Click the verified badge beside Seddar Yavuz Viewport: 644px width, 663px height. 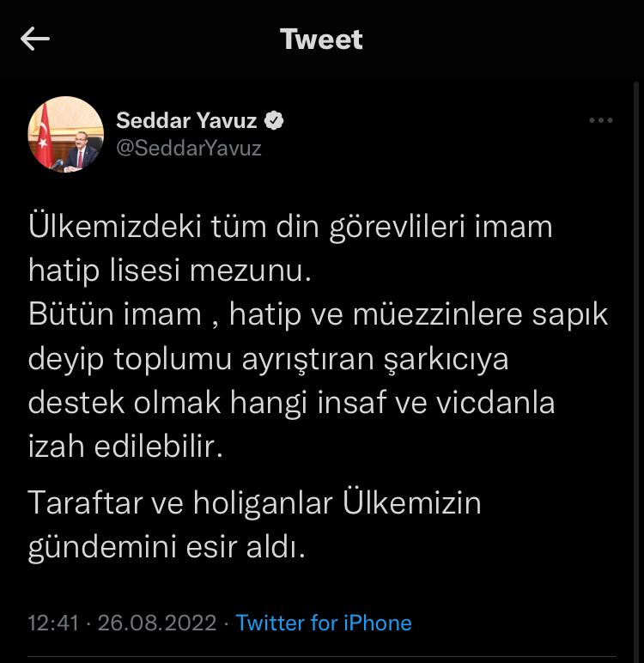(x=273, y=121)
